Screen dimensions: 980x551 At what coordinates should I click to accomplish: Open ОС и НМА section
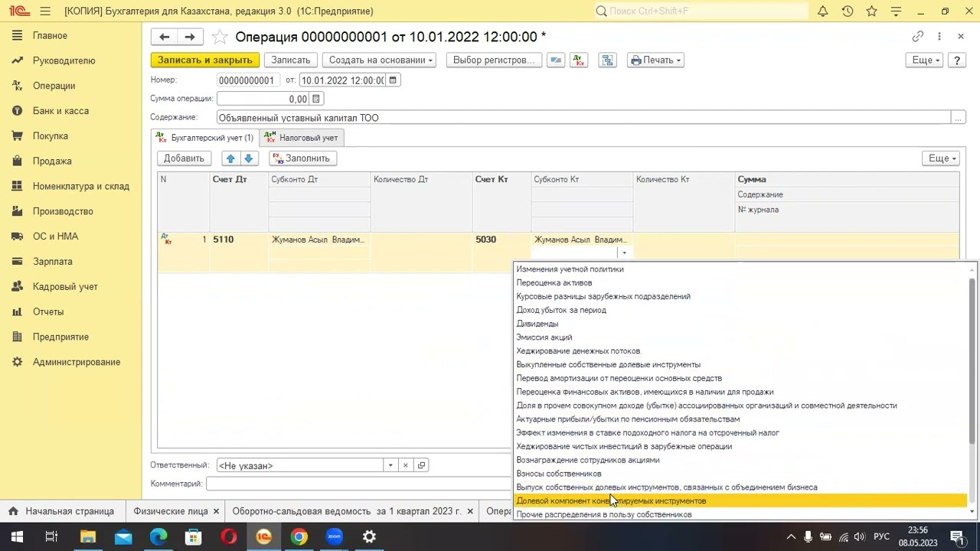(x=55, y=236)
